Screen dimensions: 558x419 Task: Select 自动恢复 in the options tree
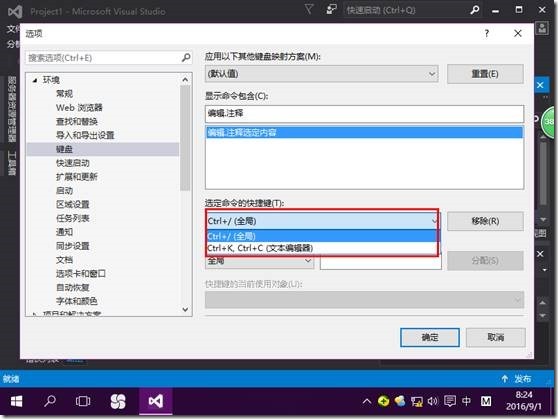tap(73, 288)
